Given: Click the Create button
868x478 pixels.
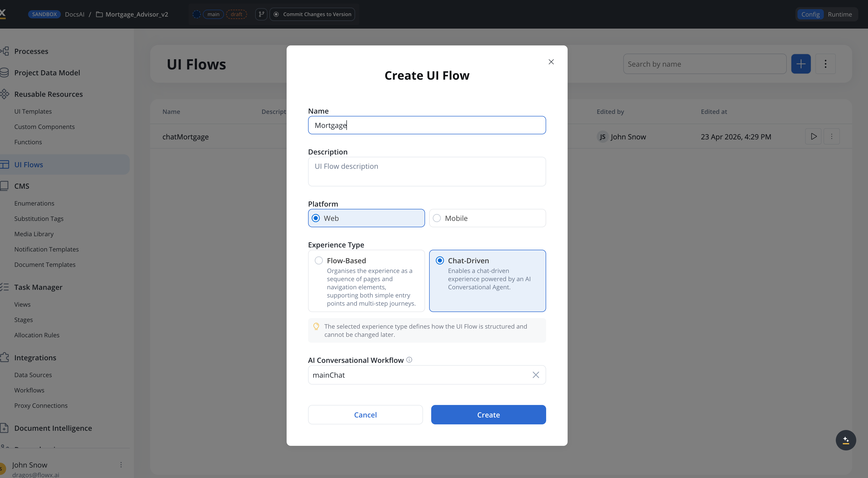Looking at the screenshot, I should coord(488,415).
